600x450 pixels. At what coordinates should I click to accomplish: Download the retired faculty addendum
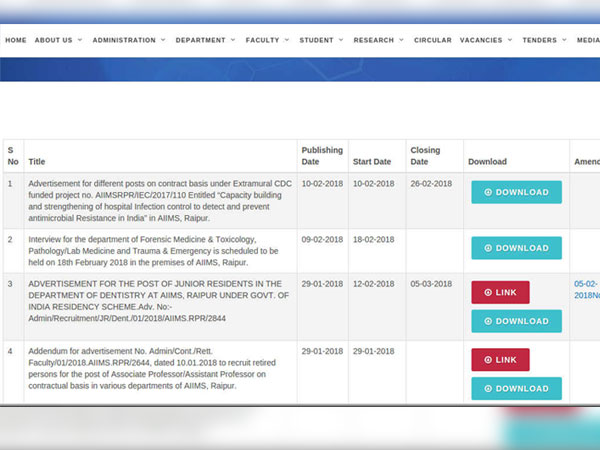click(x=517, y=388)
